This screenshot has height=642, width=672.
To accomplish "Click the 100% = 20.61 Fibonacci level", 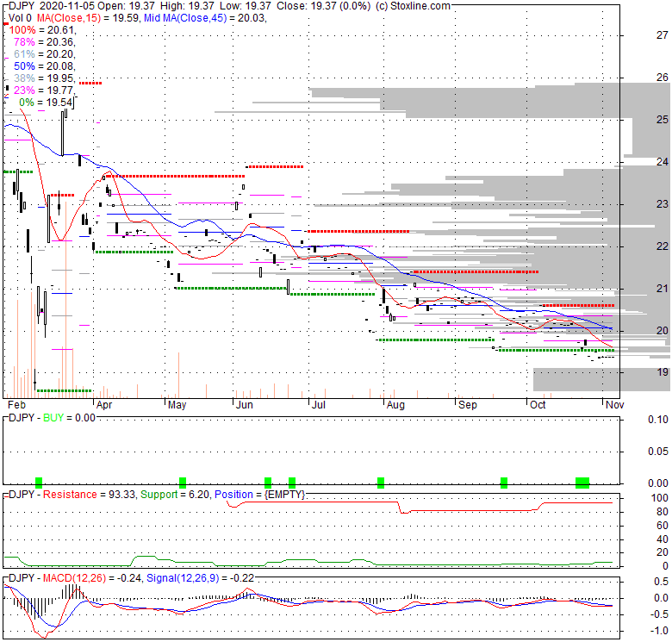I will (x=42, y=30).
